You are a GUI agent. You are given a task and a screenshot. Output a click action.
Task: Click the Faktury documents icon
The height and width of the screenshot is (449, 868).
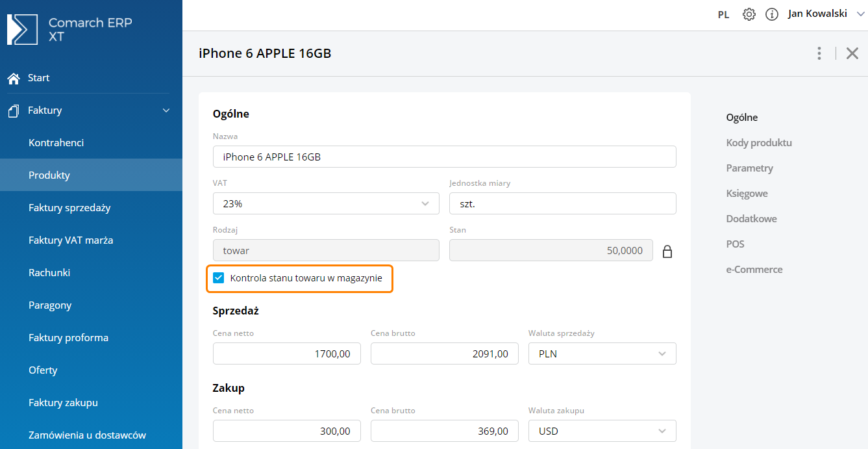point(14,111)
